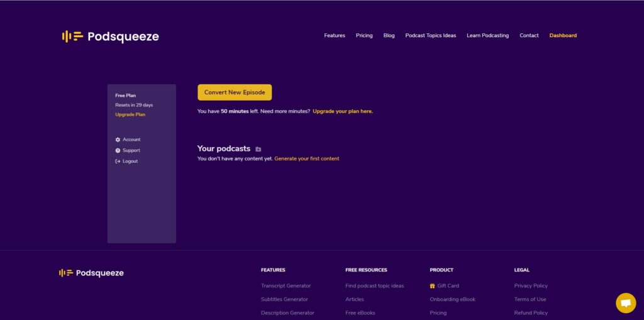
Task: Open the Blog page in the header
Action: tap(389, 35)
